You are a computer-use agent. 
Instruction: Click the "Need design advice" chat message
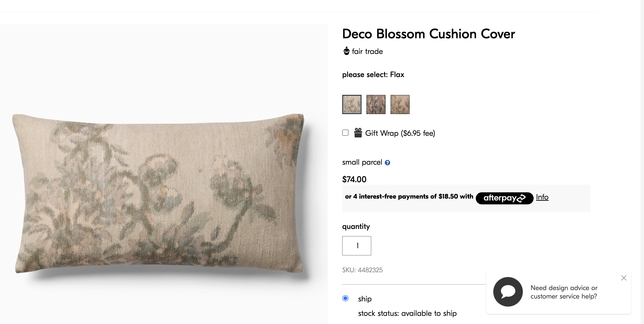(x=564, y=292)
